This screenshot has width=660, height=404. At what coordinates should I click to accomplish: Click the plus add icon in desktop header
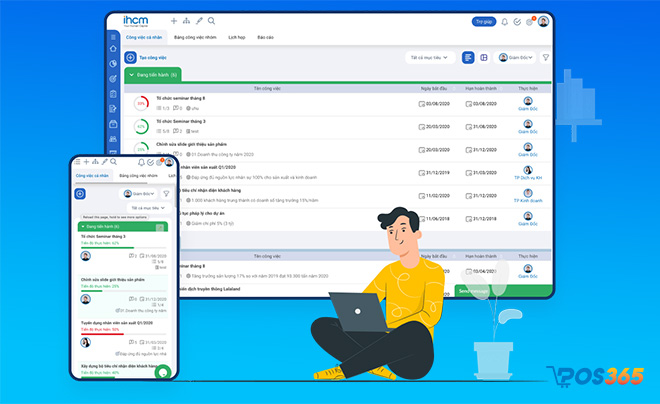tap(174, 21)
